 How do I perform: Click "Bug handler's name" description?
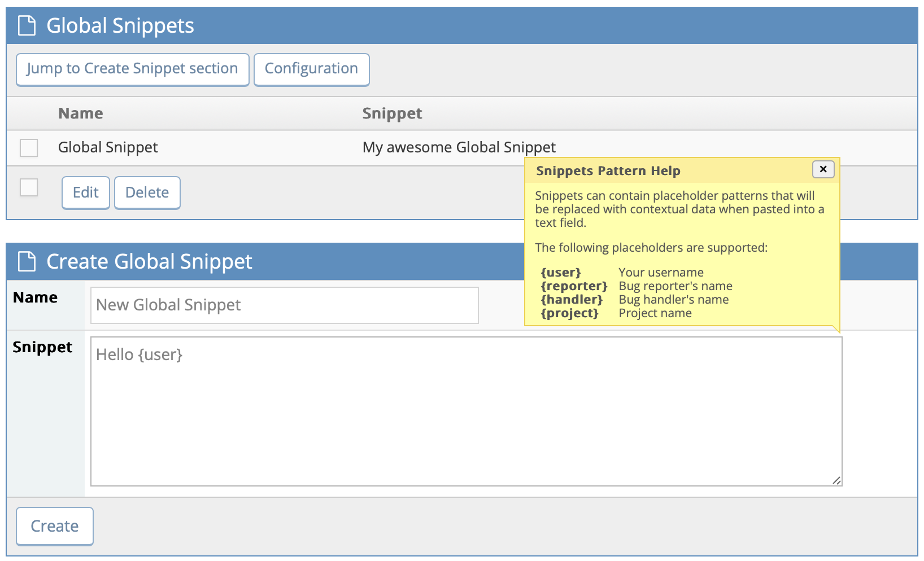[674, 300]
